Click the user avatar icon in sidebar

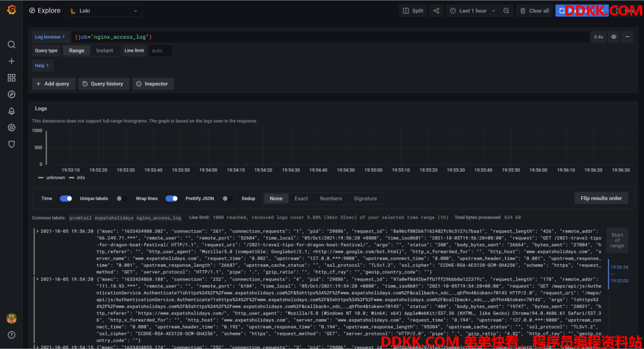click(x=11, y=318)
